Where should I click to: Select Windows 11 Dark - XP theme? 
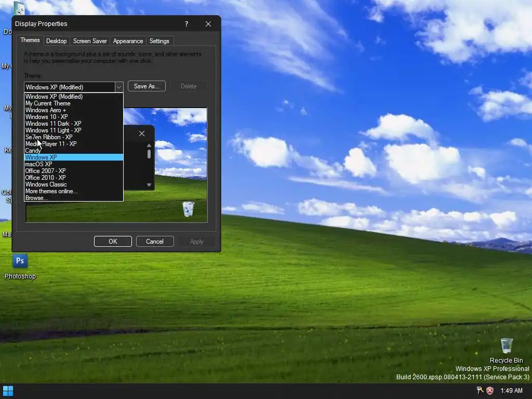tap(74, 124)
